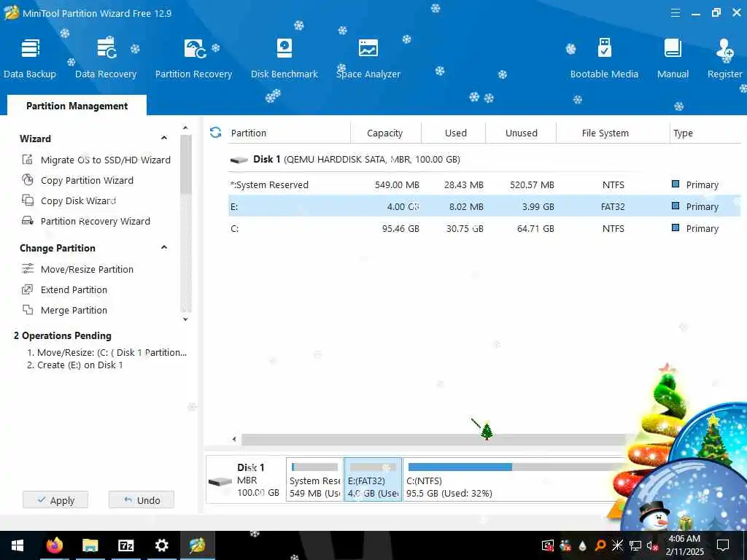Open the hamburger menu in title bar
747x560 pixels.
coord(675,13)
